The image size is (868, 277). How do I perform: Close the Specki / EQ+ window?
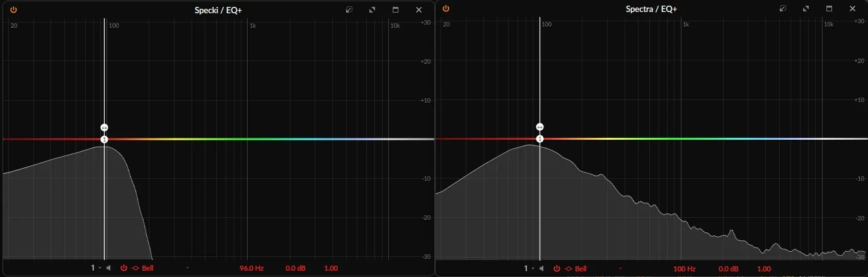(419, 9)
